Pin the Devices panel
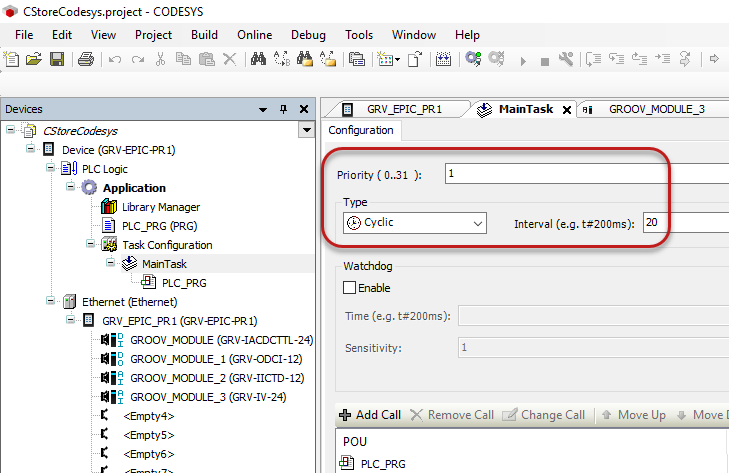729x473 pixels. click(283, 109)
